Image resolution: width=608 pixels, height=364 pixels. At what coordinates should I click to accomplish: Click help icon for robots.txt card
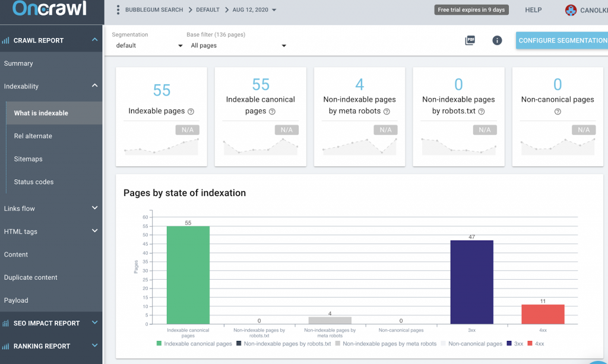[x=482, y=112]
